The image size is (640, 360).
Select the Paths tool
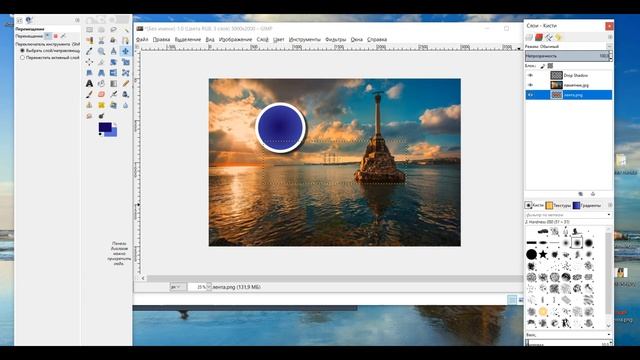[125, 40]
